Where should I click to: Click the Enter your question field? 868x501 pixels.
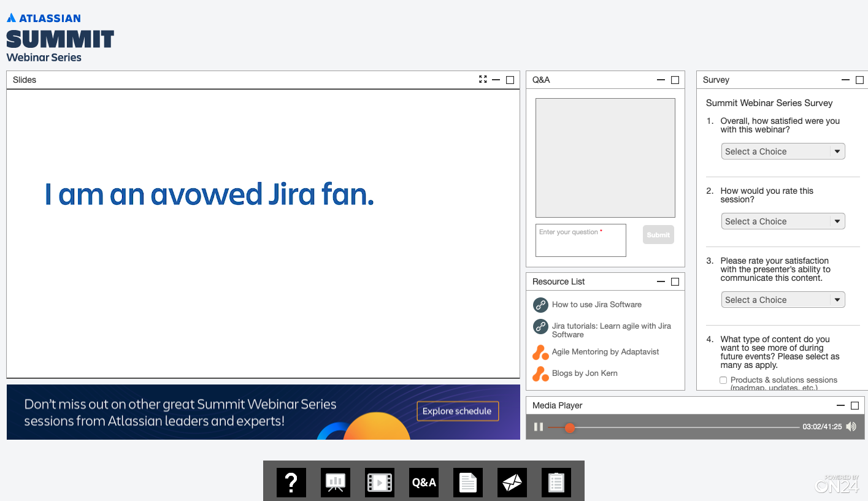coord(581,240)
